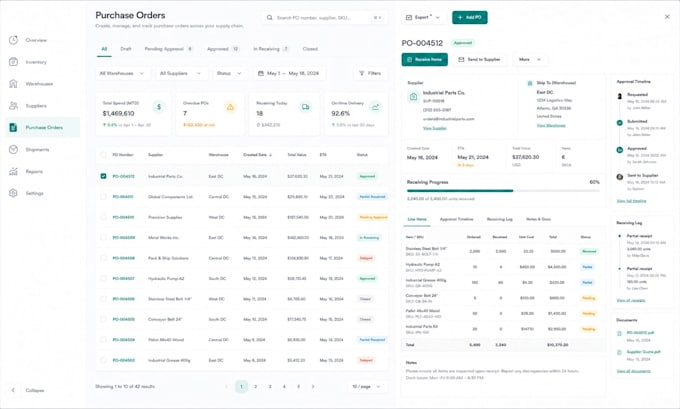Switch to the Pending Approval tab
680x409 pixels.
pyautogui.click(x=169, y=49)
